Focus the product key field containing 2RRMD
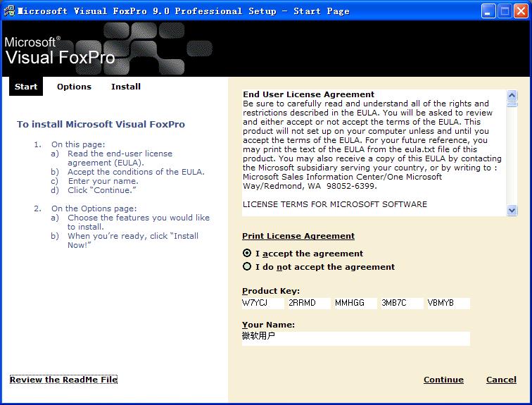This screenshot has width=532, height=405. point(309,303)
